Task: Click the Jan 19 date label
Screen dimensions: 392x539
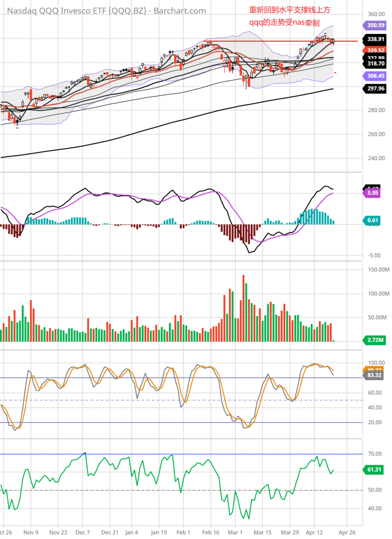Action: [x=159, y=532]
